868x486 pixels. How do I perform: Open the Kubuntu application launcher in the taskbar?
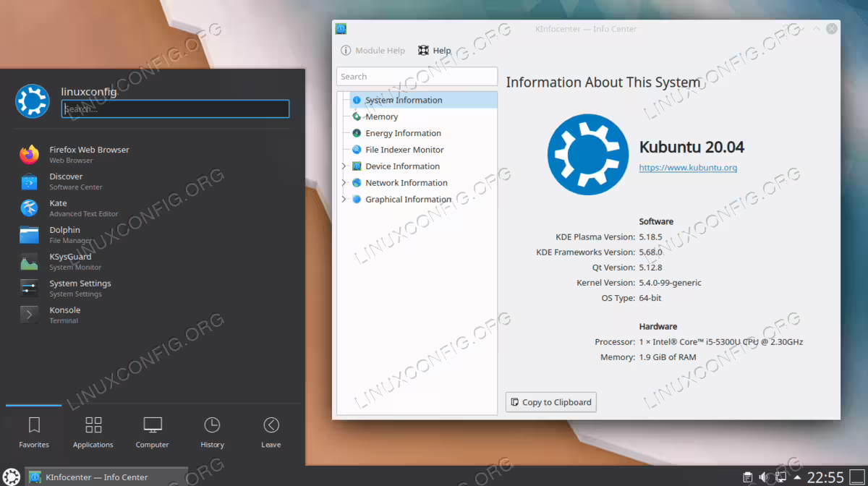(x=12, y=477)
